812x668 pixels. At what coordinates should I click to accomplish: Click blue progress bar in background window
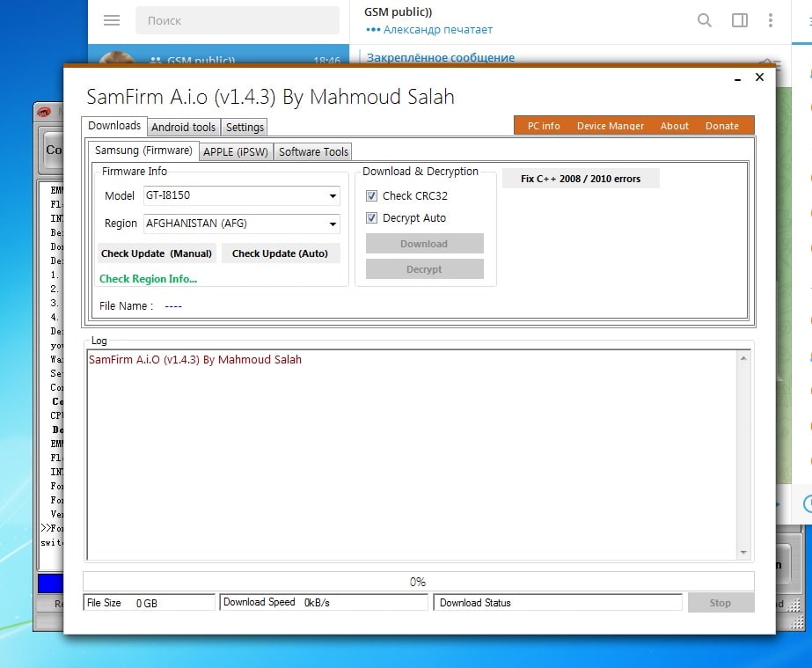pos(50,584)
